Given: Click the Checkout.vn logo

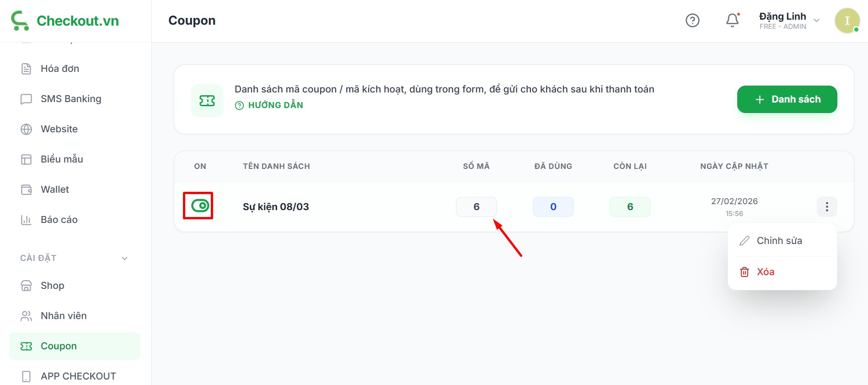Looking at the screenshot, I should click(65, 21).
